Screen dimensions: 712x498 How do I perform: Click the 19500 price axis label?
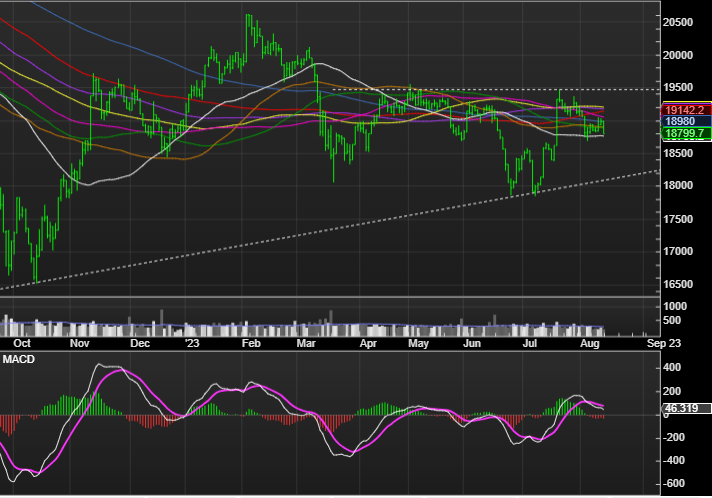point(678,88)
